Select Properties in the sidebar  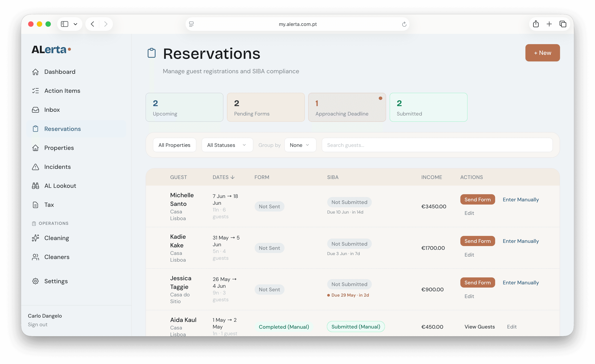76,148
